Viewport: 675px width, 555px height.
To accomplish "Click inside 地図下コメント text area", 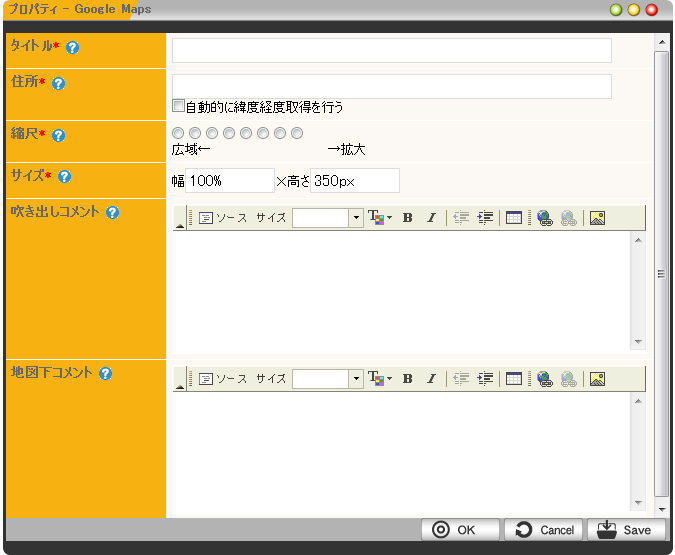I will [x=401, y=452].
